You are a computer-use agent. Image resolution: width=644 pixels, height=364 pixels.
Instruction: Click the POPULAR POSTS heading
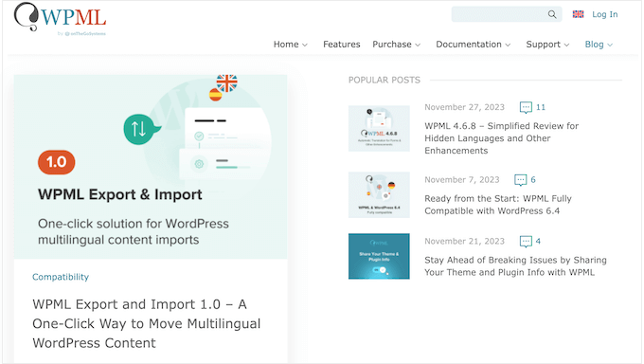click(x=384, y=81)
